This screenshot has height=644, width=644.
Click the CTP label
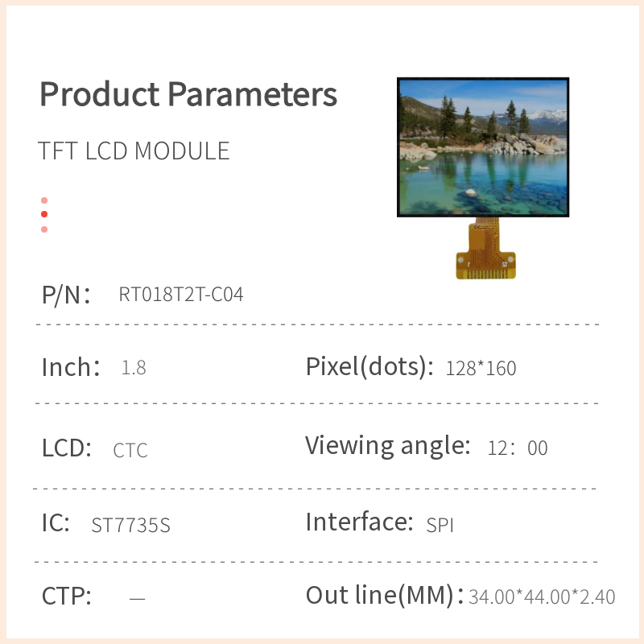point(67,597)
